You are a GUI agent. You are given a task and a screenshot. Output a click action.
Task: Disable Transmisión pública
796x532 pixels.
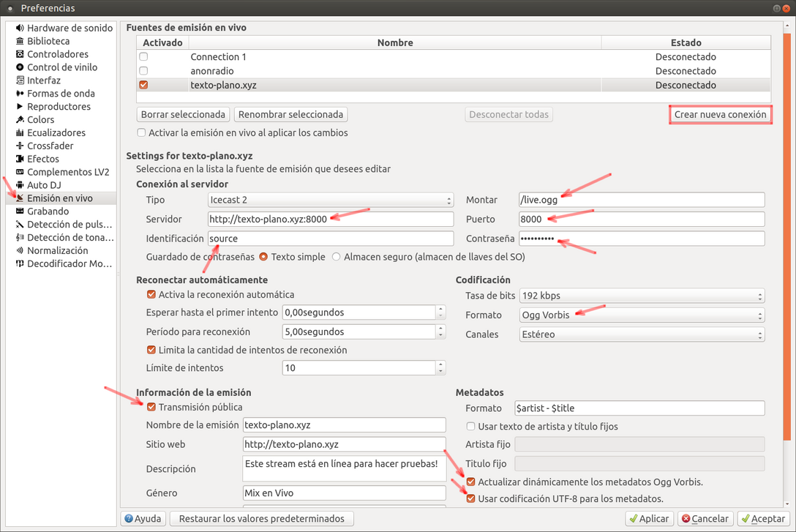click(x=151, y=407)
